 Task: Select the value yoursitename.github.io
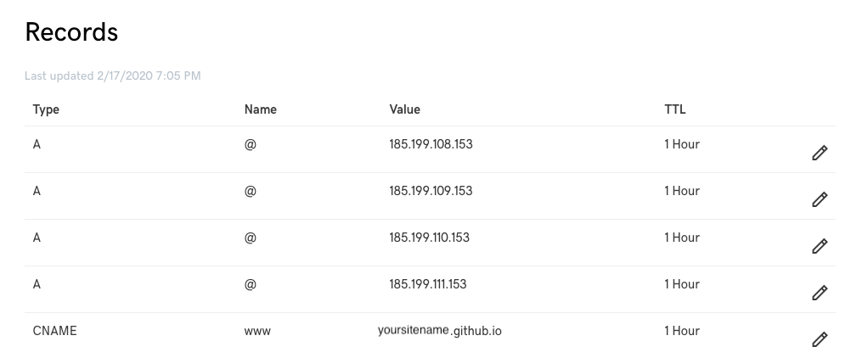coord(440,331)
